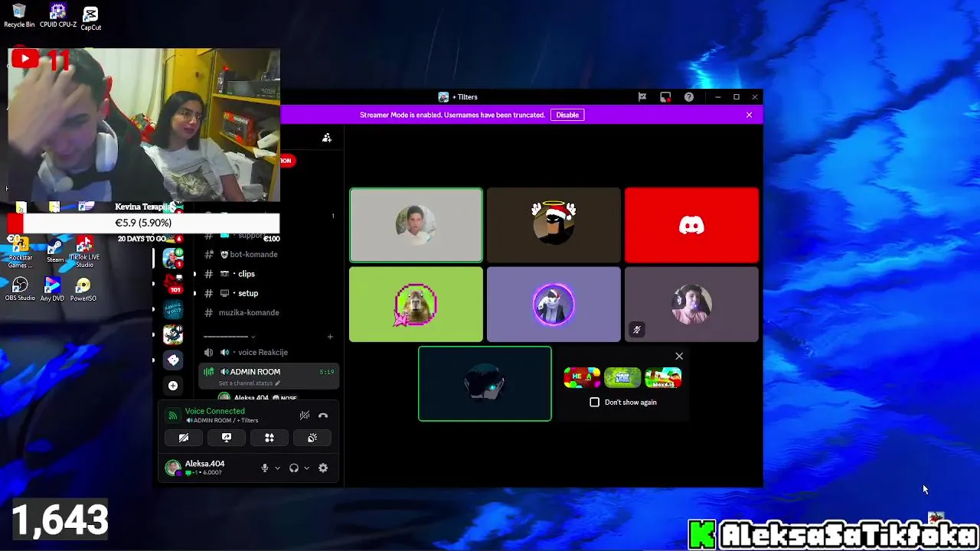Click the Voice Connected status text
The width and height of the screenshot is (980, 551).
pos(214,411)
